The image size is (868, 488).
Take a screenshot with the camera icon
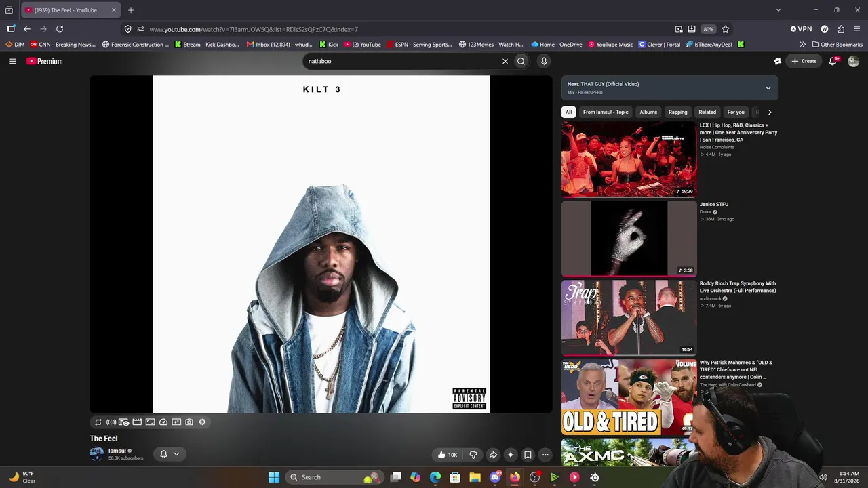click(189, 422)
